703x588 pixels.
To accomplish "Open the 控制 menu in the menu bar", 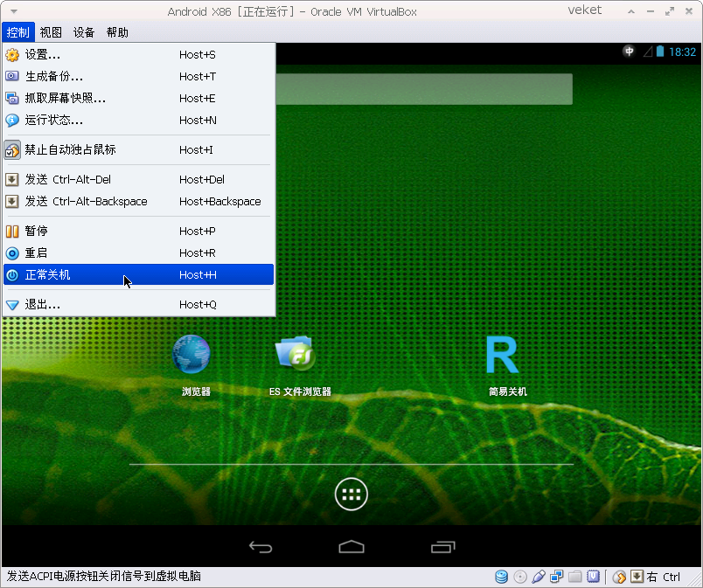I will 18,32.
